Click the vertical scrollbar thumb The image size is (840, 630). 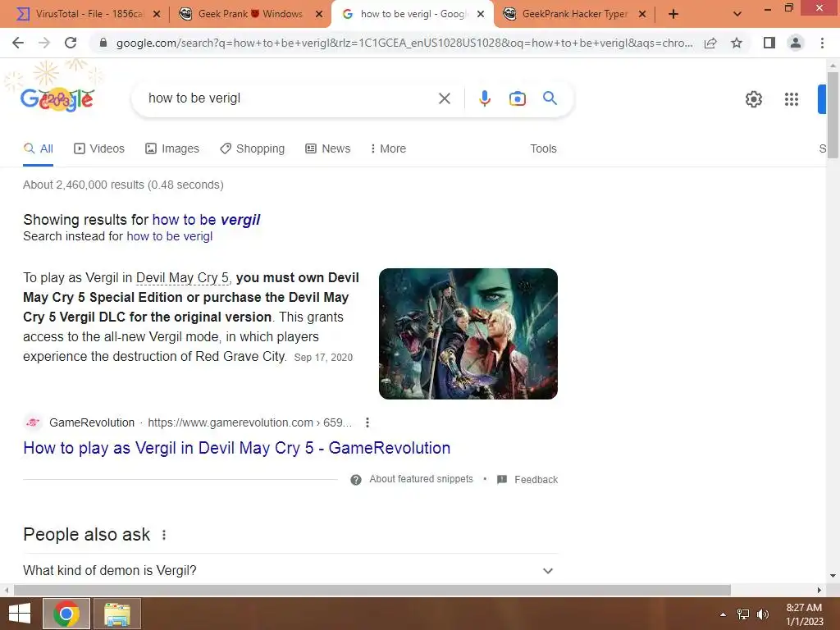click(x=833, y=115)
